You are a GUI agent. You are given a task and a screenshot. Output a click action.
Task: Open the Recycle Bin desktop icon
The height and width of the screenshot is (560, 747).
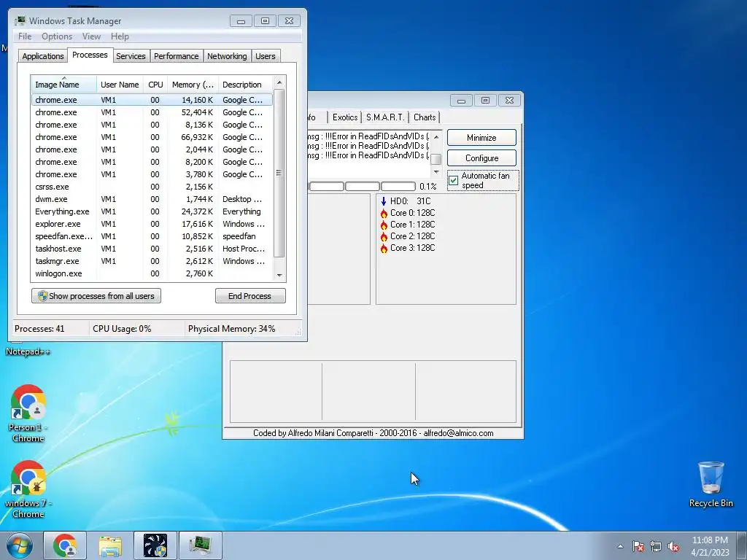point(711,484)
